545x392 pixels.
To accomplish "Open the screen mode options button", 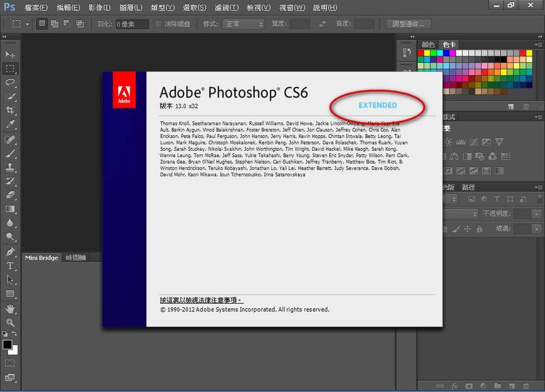I will [10, 377].
